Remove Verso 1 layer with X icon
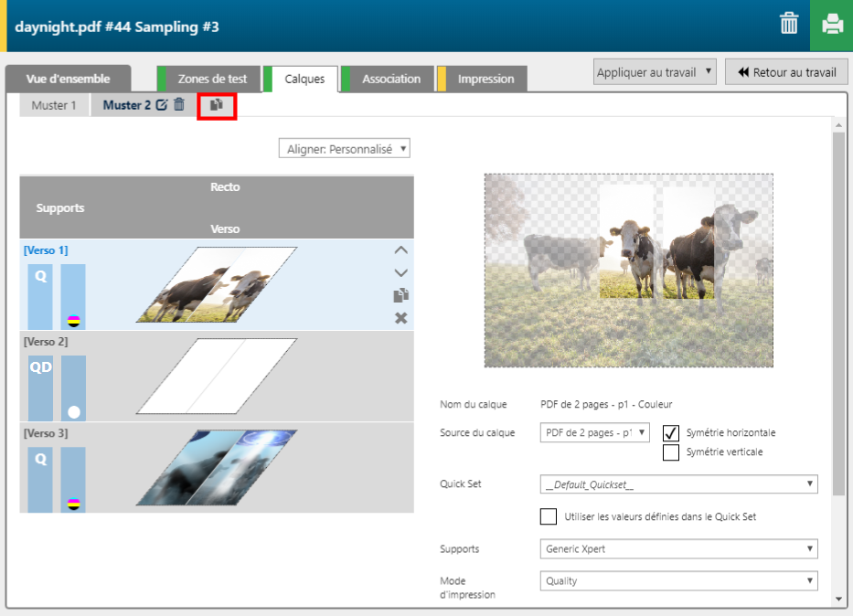The width and height of the screenshot is (853, 616). 400,318
